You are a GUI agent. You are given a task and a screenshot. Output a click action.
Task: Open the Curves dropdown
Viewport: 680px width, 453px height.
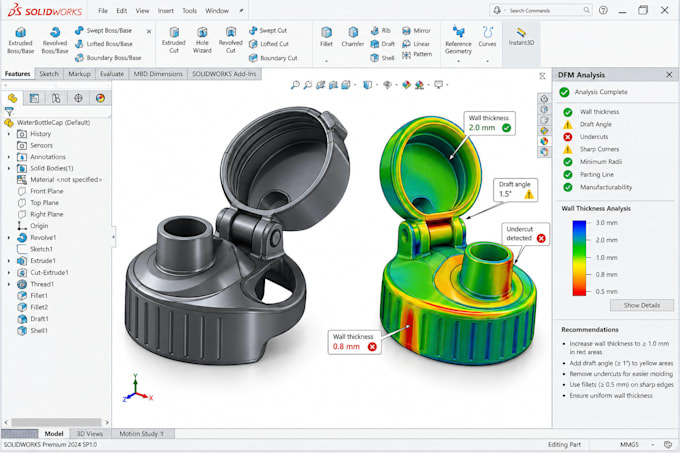487,62
